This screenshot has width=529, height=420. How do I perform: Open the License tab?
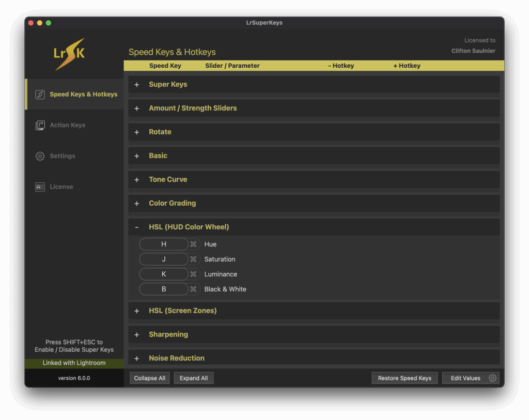pos(74,186)
